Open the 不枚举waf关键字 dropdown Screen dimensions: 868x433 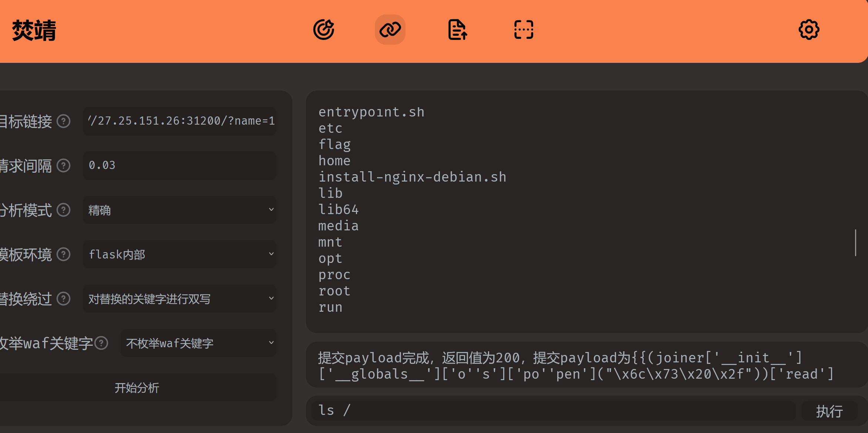(x=198, y=343)
